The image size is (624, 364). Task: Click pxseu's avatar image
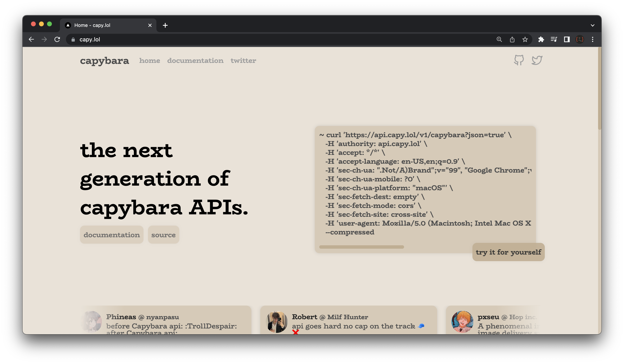click(462, 322)
